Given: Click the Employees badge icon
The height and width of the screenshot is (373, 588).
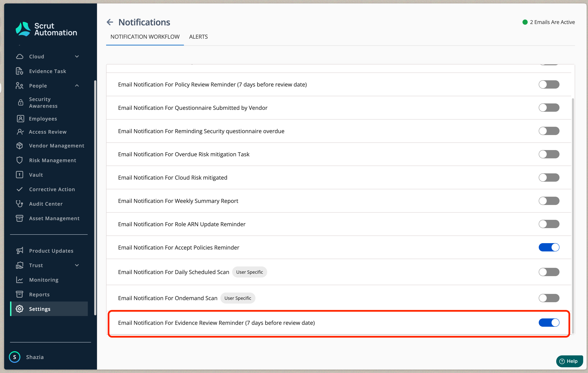Looking at the screenshot, I should pyautogui.click(x=21, y=119).
